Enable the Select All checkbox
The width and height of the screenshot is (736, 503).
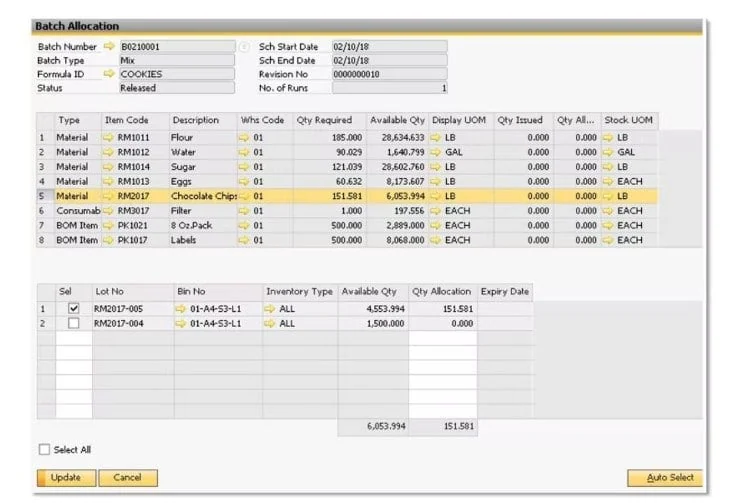tap(44, 450)
